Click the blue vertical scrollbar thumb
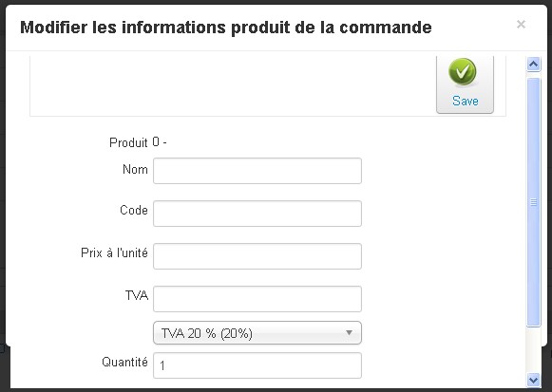 coord(533,202)
